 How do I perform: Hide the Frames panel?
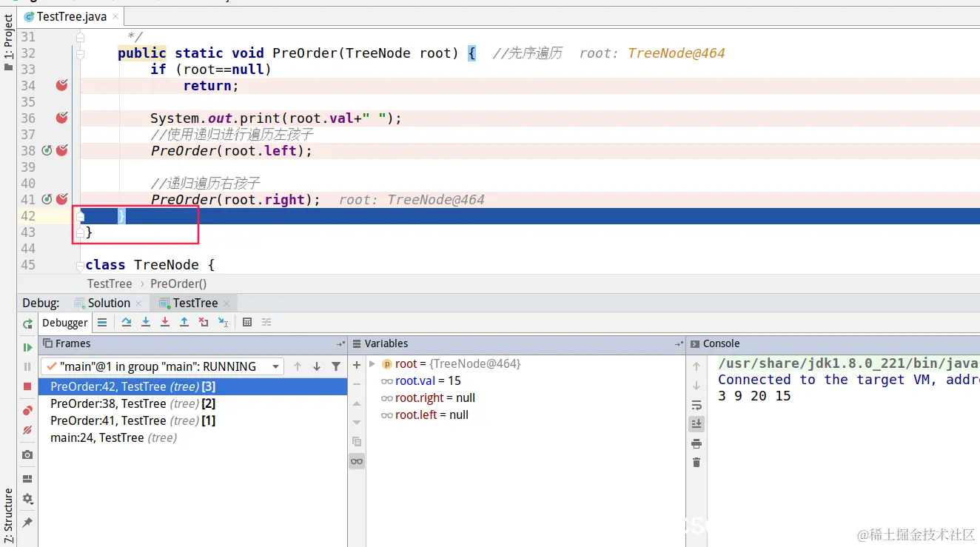tap(340, 344)
